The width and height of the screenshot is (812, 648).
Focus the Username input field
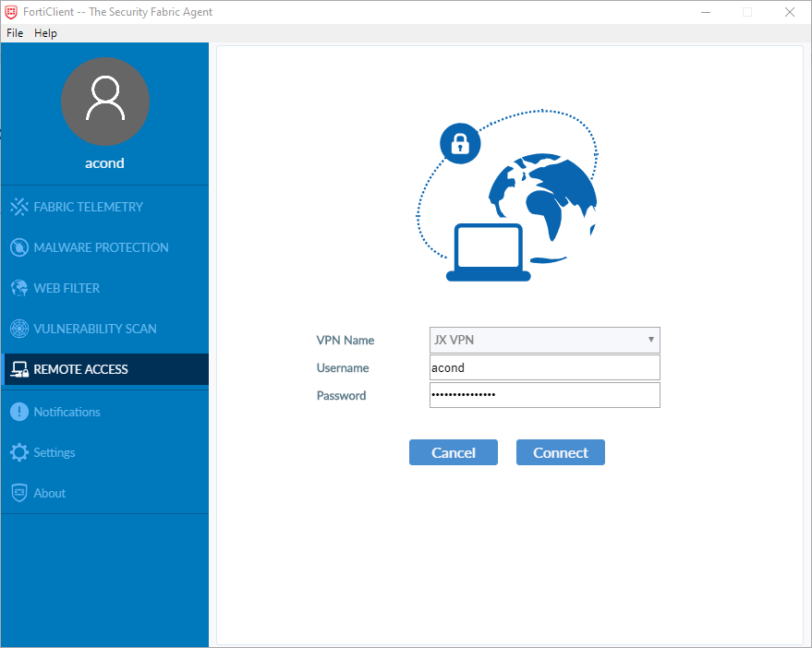coord(545,367)
